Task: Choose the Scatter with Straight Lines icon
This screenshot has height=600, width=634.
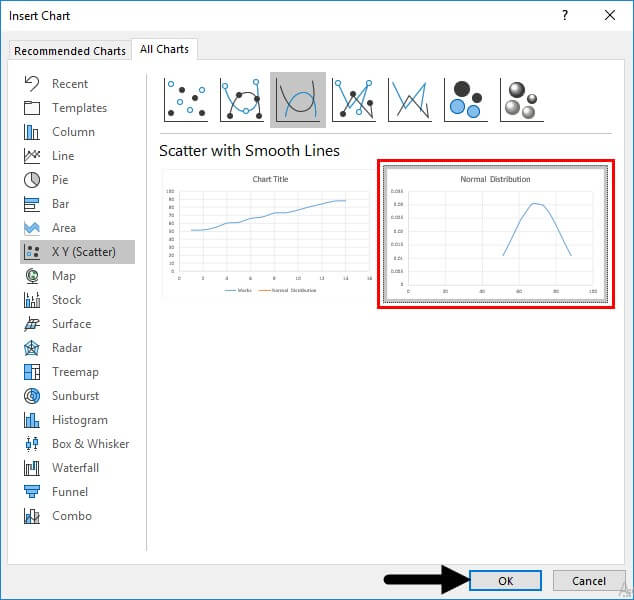Action: coord(410,100)
